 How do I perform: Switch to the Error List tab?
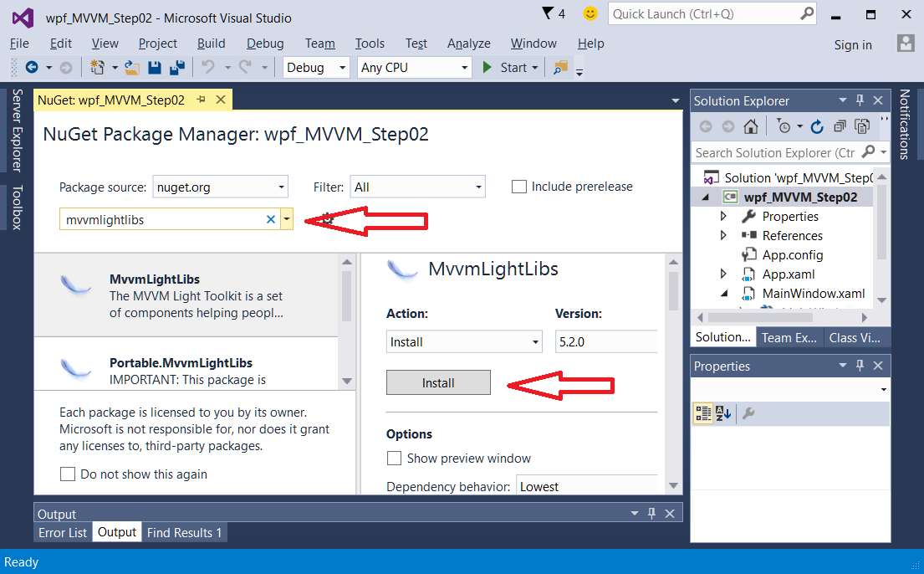[63, 533]
